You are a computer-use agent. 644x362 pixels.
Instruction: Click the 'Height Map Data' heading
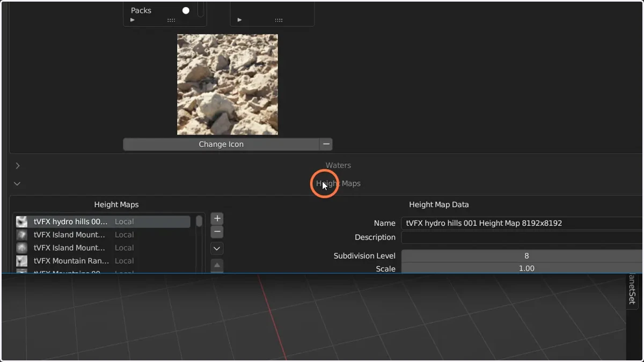[x=438, y=204]
